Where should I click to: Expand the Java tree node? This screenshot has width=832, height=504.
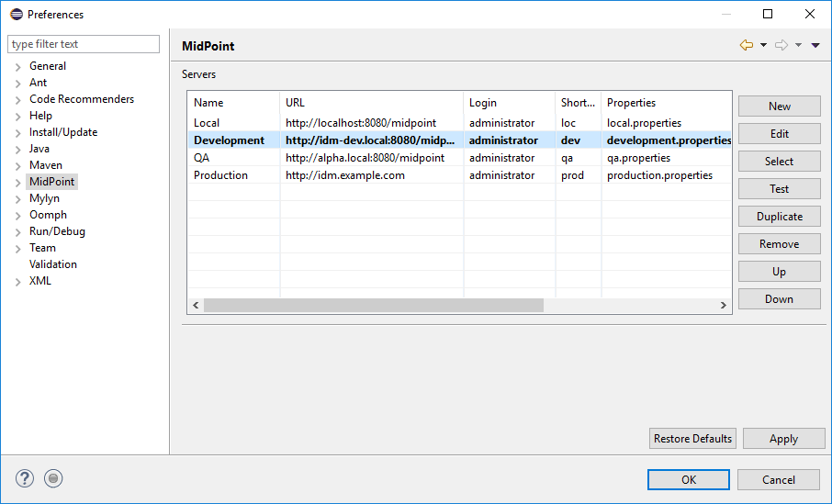click(x=18, y=150)
